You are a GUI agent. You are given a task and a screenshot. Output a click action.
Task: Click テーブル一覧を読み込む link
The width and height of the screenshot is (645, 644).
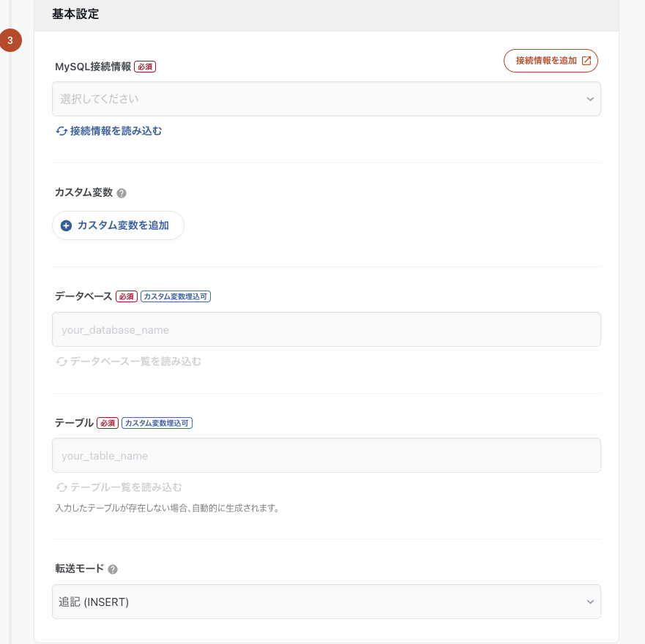coord(119,487)
